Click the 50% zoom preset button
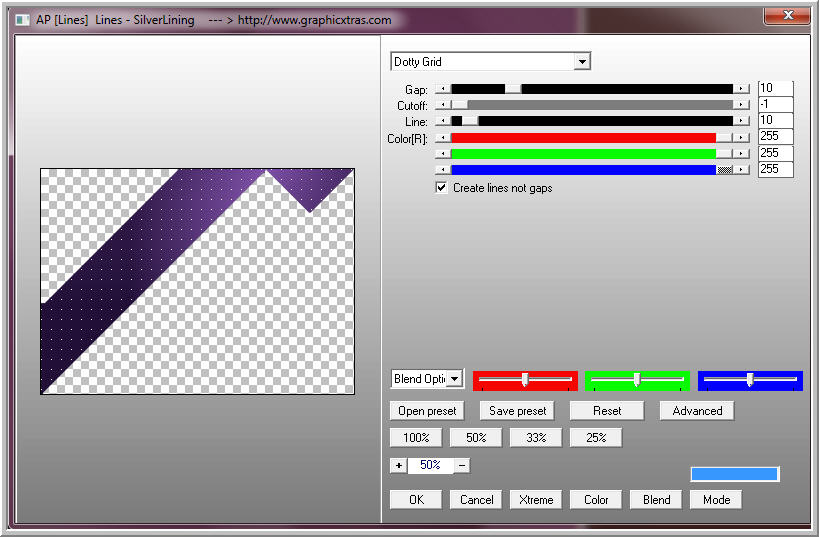 (x=476, y=438)
